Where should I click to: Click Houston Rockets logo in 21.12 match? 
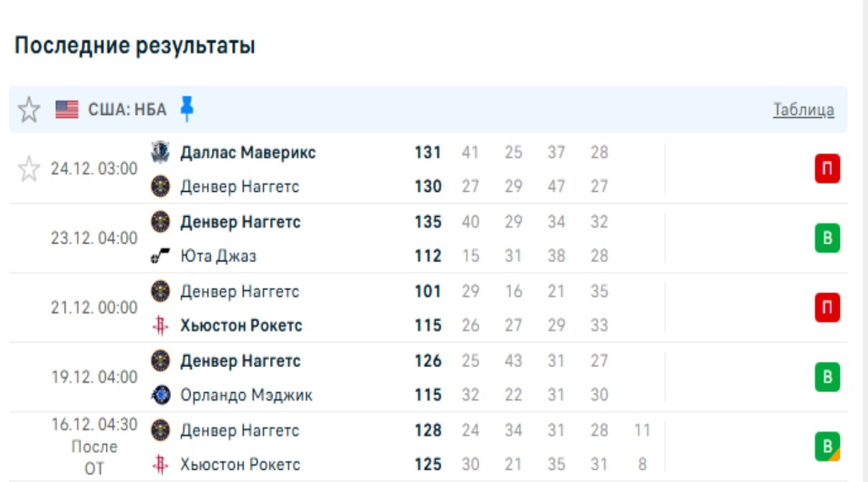[160, 325]
